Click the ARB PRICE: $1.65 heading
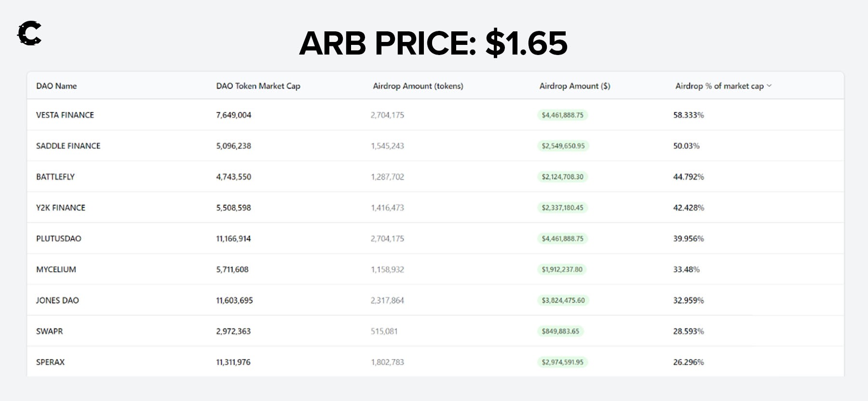The width and height of the screenshot is (868, 401). (433, 43)
